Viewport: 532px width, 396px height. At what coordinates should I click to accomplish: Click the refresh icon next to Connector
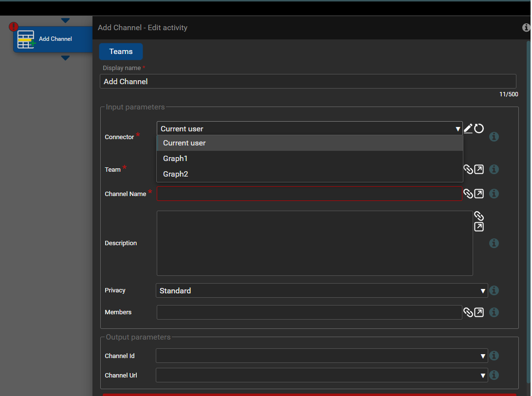[479, 128]
